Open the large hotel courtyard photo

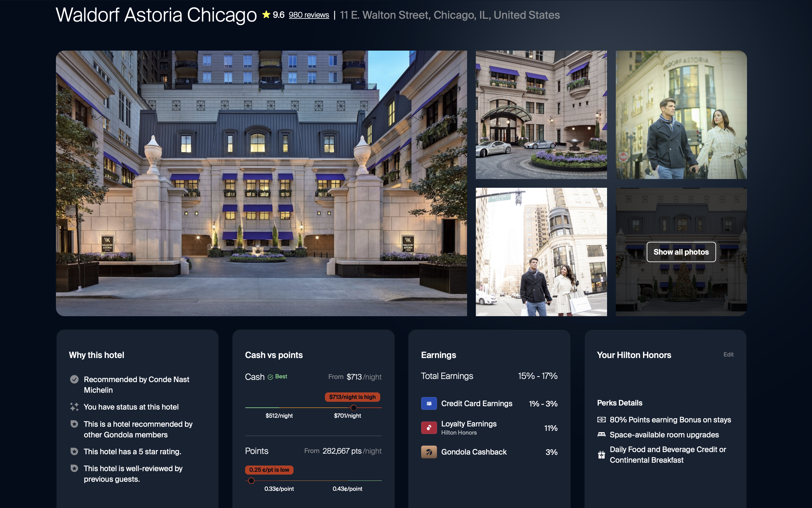pyautogui.click(x=262, y=183)
